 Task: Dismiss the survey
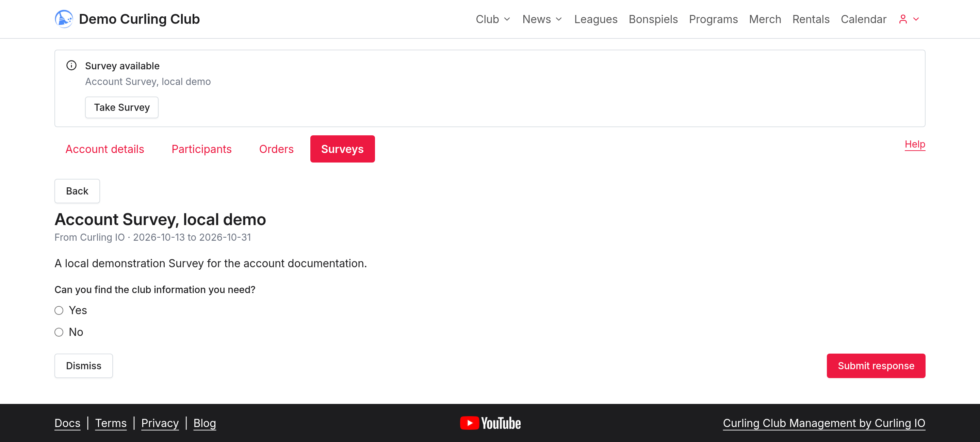tap(84, 366)
